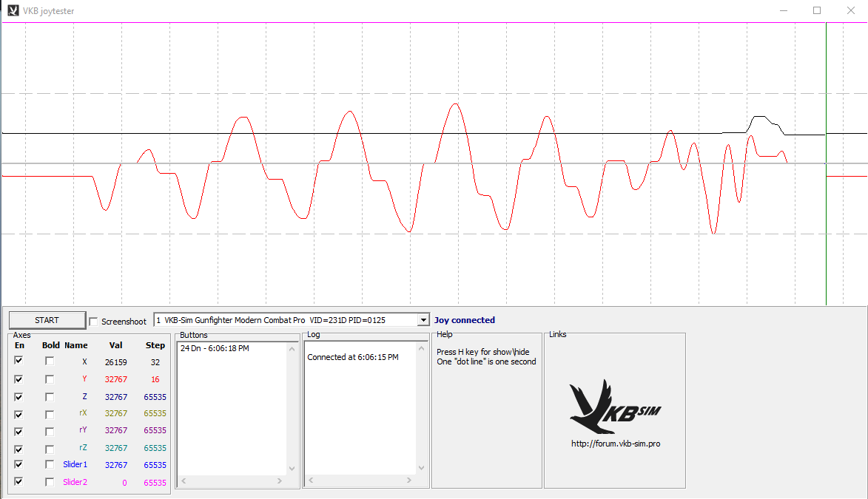This screenshot has height=499, width=868.
Task: Click Log panel scroll-right arrow
Action: click(x=409, y=481)
